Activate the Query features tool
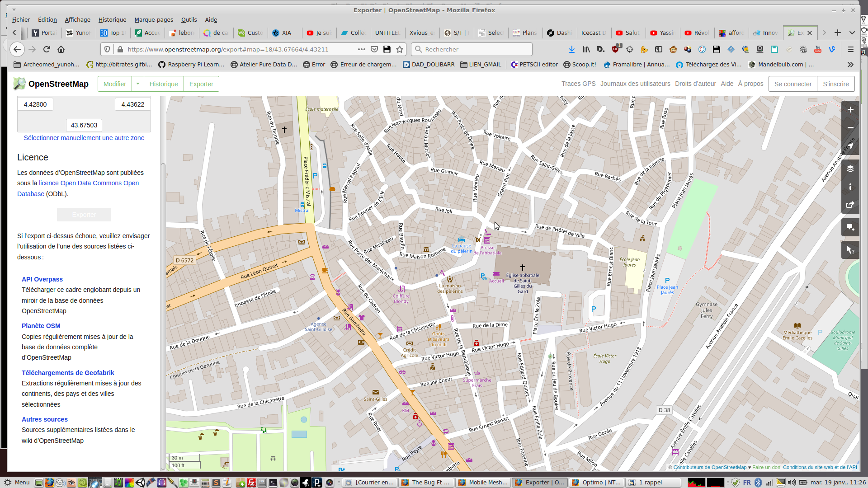This screenshot has height=488, width=868. (x=850, y=250)
